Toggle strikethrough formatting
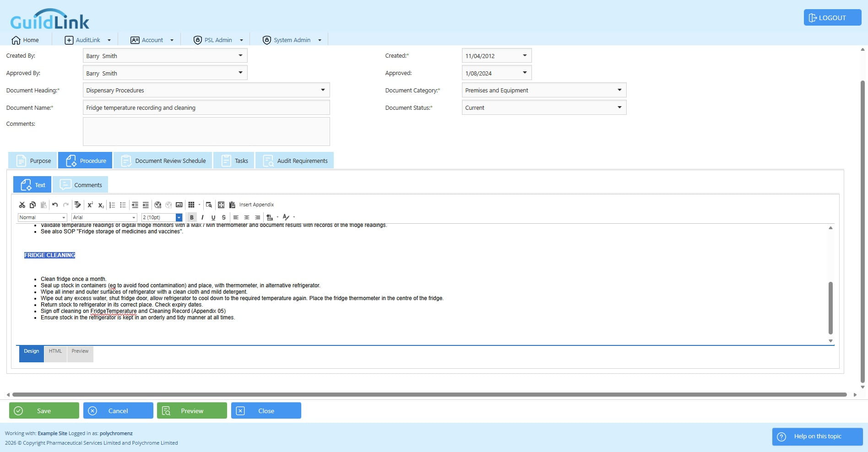 coord(223,217)
